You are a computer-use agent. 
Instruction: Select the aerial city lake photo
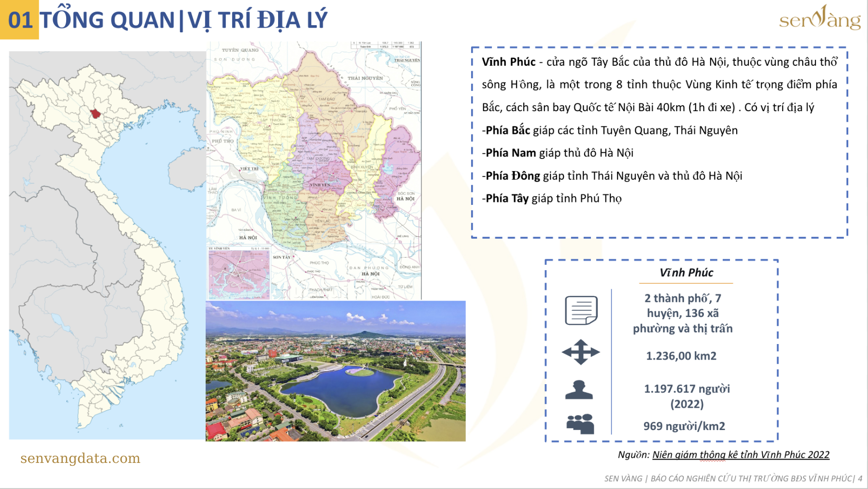(x=336, y=371)
